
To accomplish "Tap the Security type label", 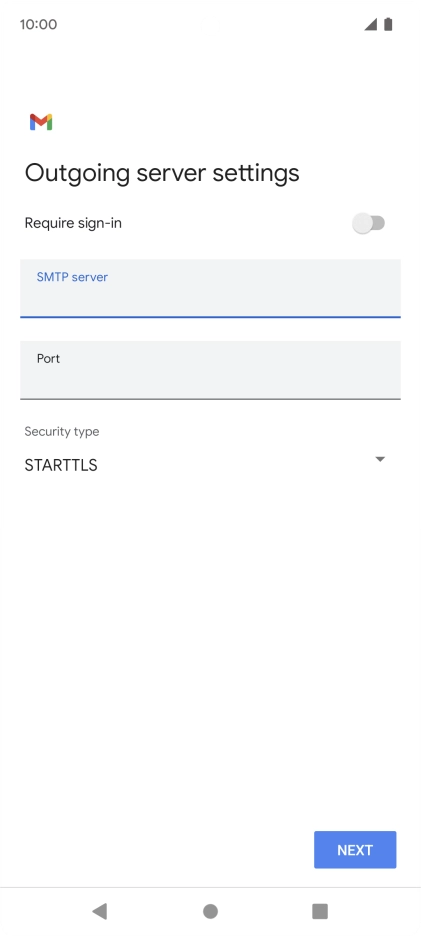I will (x=62, y=431).
